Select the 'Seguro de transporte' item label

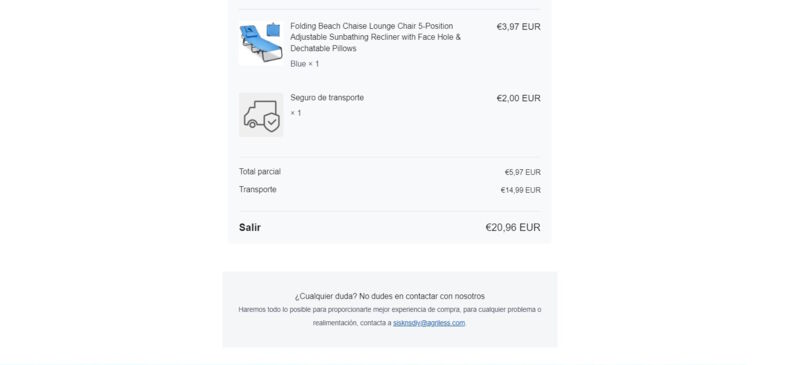point(327,98)
